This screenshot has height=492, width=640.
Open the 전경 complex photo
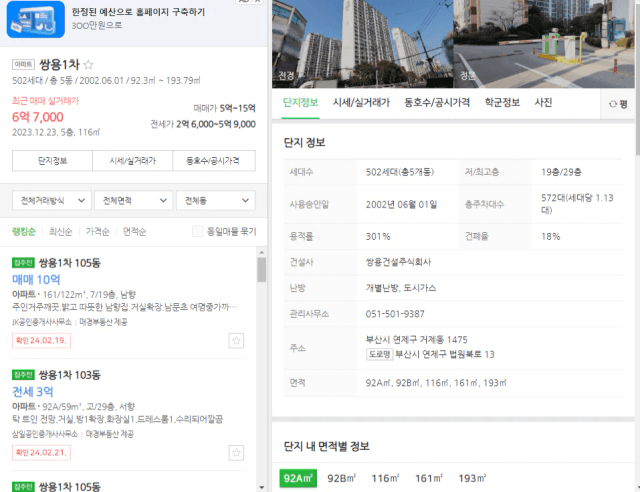coord(362,44)
